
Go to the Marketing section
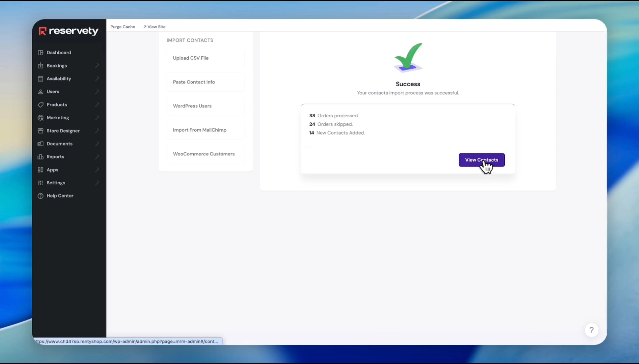tap(58, 118)
